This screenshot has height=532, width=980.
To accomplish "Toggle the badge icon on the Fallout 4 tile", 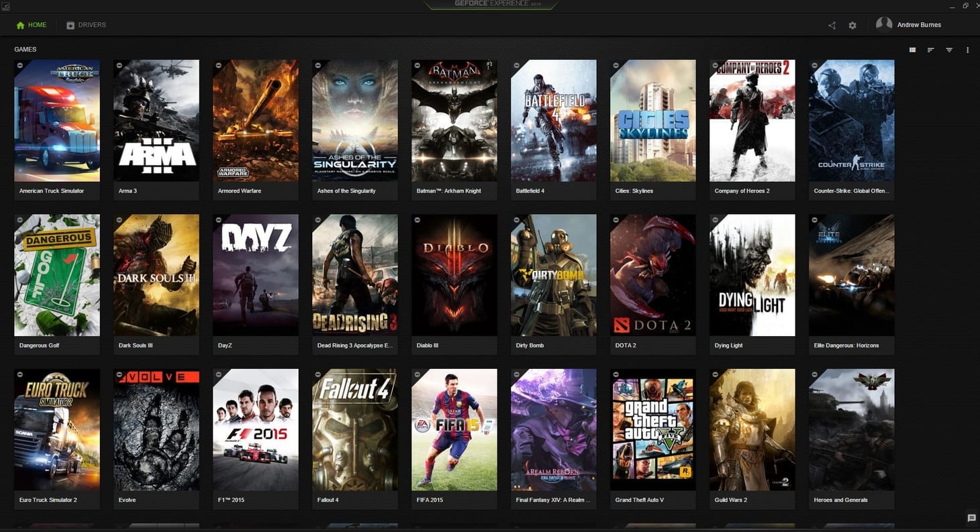I will tap(317, 374).
